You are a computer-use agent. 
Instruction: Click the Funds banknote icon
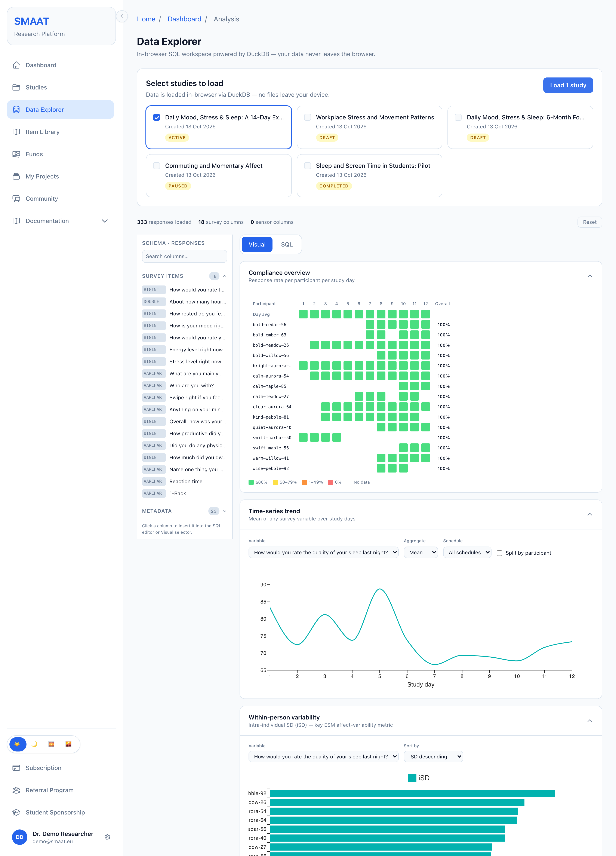coord(16,154)
